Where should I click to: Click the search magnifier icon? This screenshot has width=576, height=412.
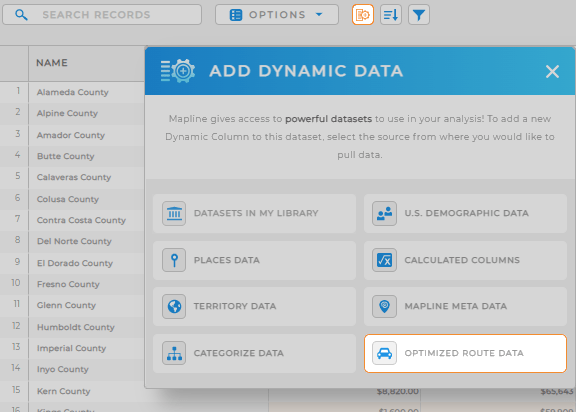21,15
